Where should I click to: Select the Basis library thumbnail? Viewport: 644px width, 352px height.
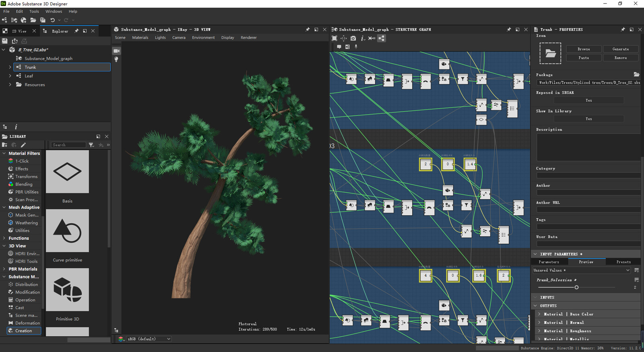click(67, 172)
